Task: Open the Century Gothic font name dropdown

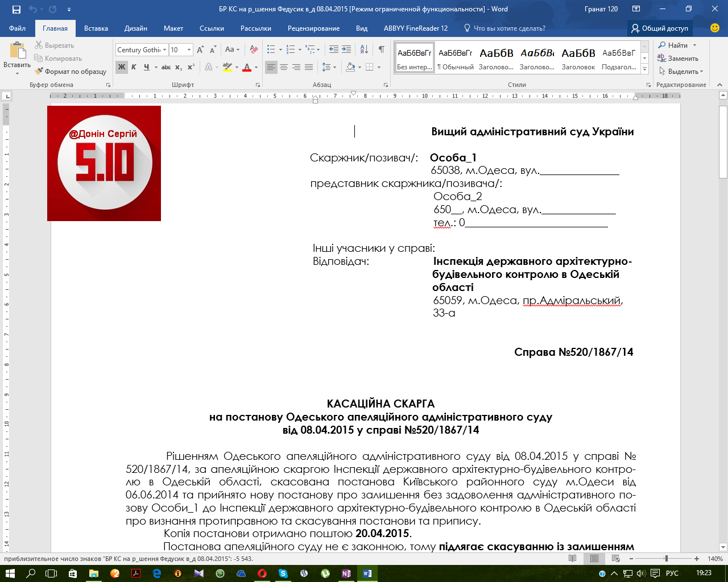Action: tap(165, 50)
